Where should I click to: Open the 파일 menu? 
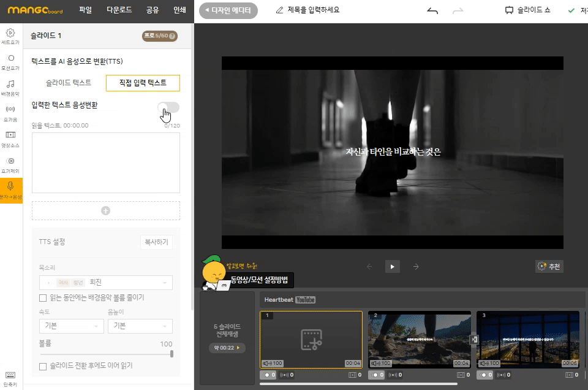[x=86, y=10]
